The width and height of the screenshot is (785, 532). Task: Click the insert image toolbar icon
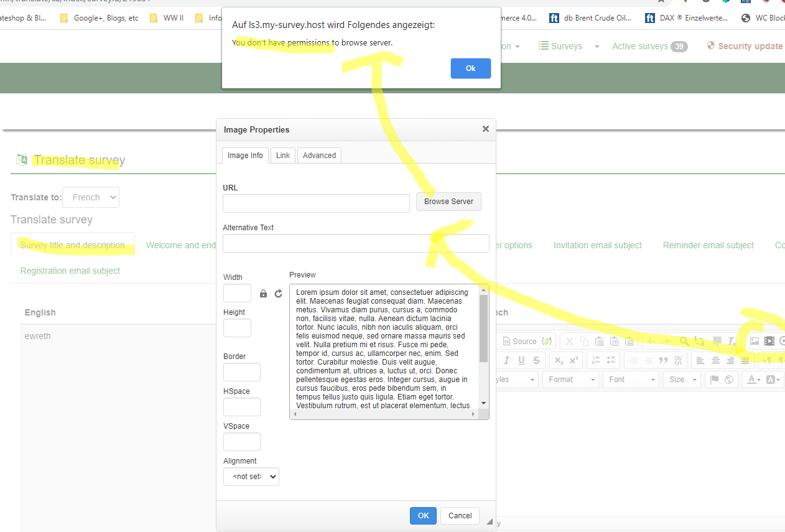(x=754, y=341)
